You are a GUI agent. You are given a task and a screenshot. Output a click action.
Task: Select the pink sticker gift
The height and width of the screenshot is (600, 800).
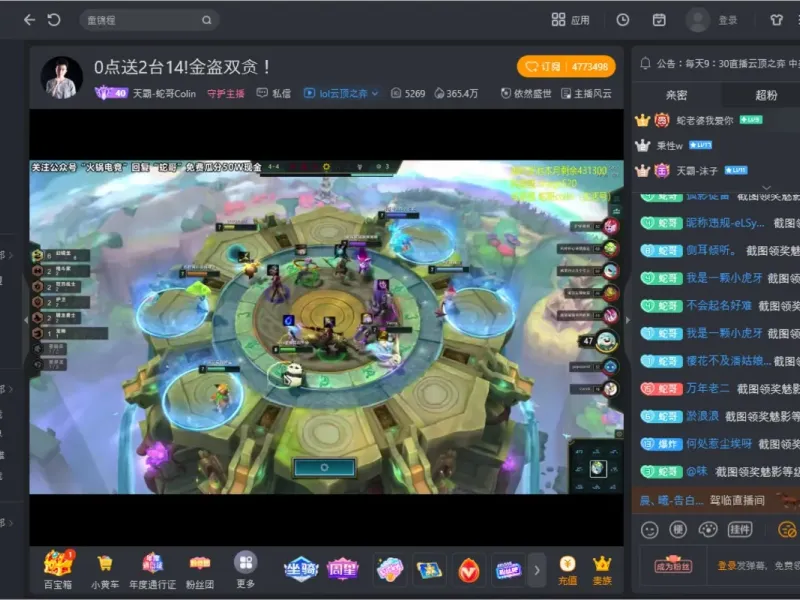click(390, 570)
